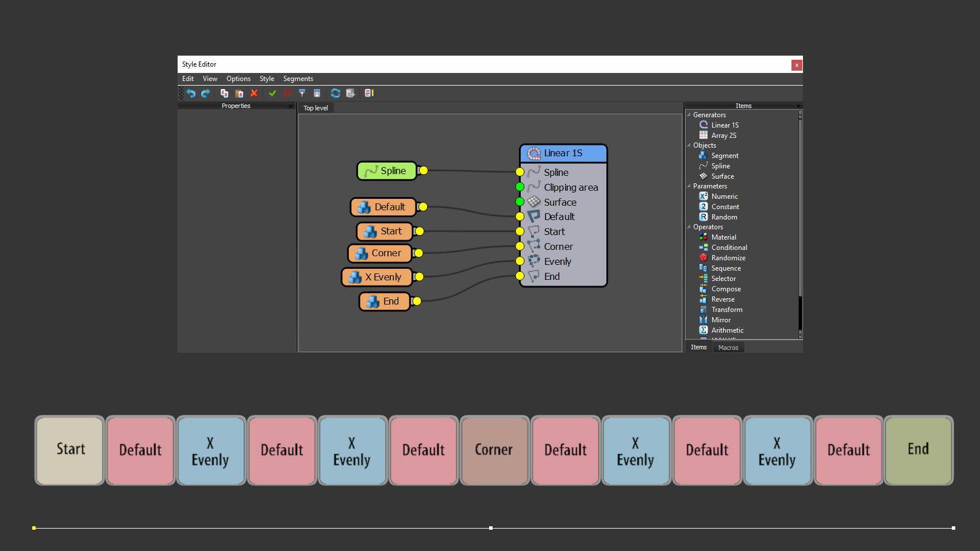Click the Transform operator icon
The height and width of the screenshot is (551, 980).
pos(704,309)
